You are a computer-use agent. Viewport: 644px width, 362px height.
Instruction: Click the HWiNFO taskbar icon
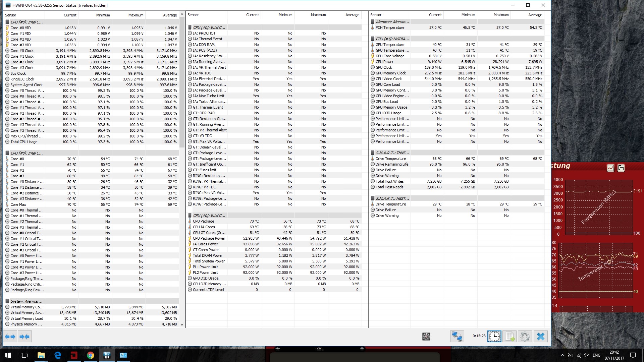107,355
